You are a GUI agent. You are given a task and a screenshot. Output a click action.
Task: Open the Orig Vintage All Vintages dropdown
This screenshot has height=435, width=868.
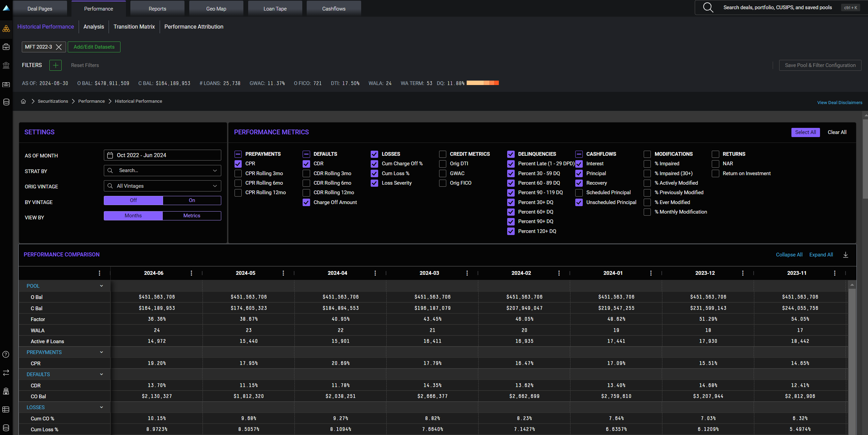pyautogui.click(x=162, y=186)
